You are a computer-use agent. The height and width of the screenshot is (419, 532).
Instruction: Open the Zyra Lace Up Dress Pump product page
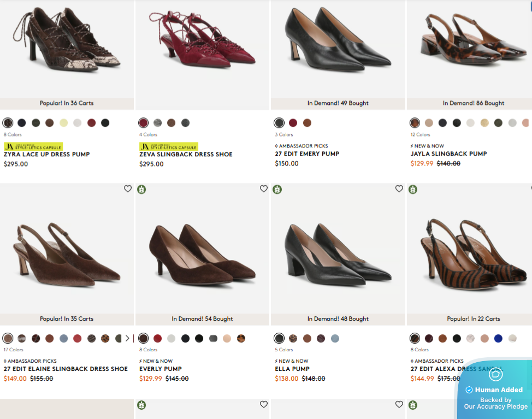47,155
